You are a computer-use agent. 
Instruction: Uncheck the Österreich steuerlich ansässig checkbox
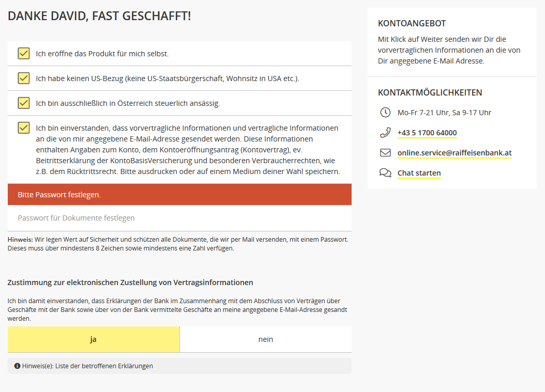23,103
